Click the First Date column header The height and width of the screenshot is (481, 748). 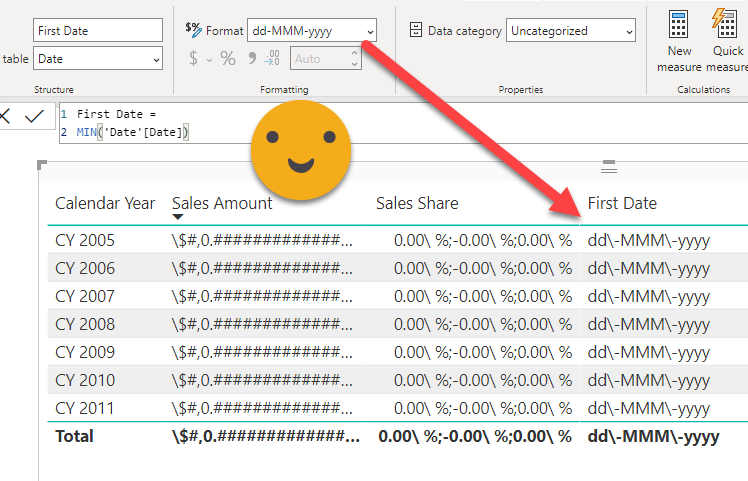pos(622,203)
